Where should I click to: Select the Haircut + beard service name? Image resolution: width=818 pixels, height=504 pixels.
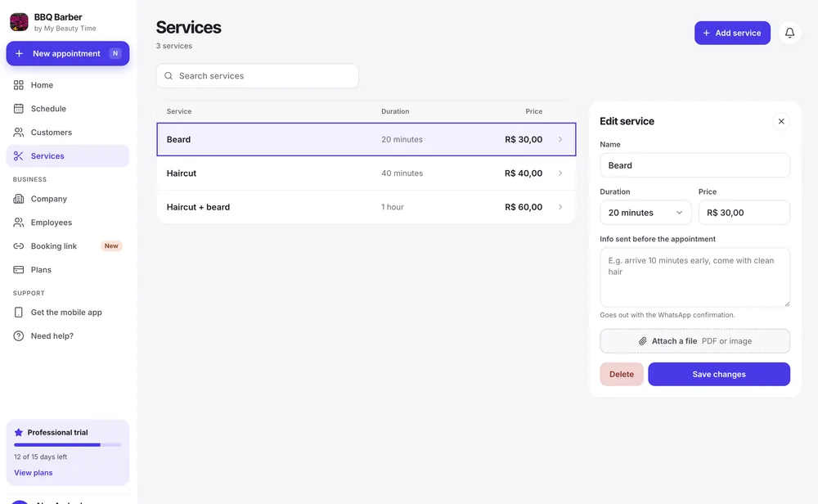[x=198, y=207]
